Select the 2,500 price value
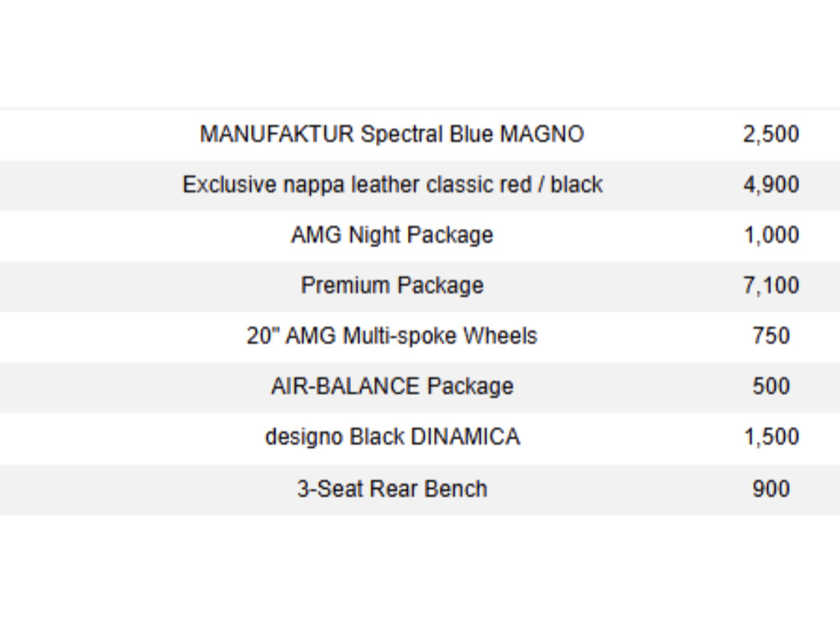840x630 pixels. (x=771, y=134)
